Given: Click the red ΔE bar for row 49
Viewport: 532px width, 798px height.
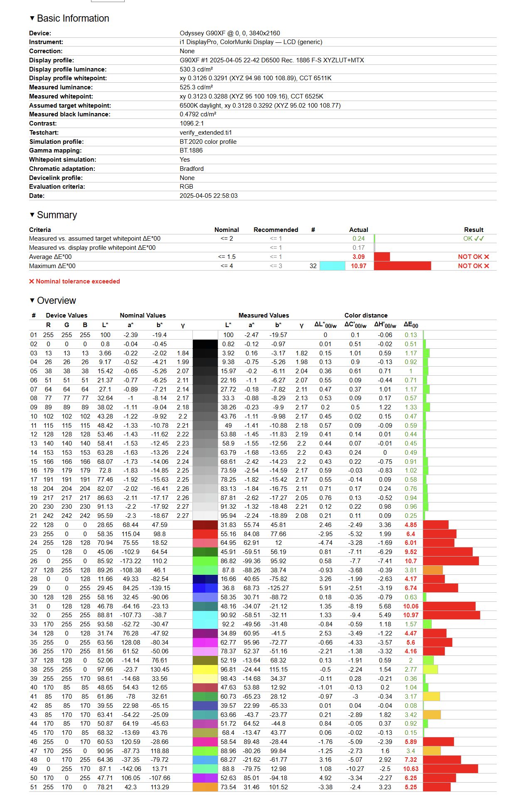Looking at the screenshot, I should pos(451,769).
